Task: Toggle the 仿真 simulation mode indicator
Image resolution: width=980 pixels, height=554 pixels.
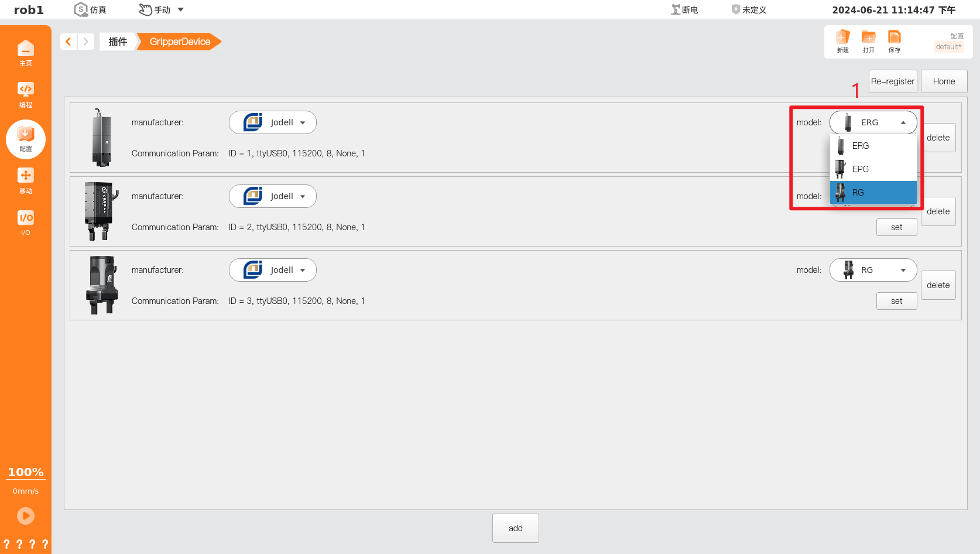Action: click(90, 9)
